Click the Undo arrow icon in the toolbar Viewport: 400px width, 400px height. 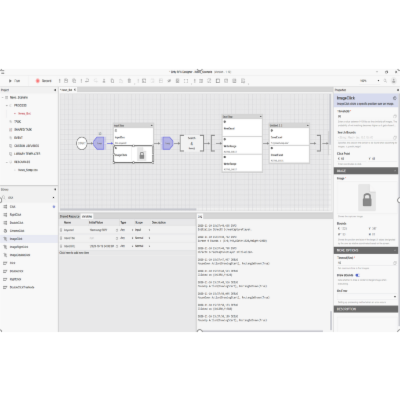coord(87,81)
